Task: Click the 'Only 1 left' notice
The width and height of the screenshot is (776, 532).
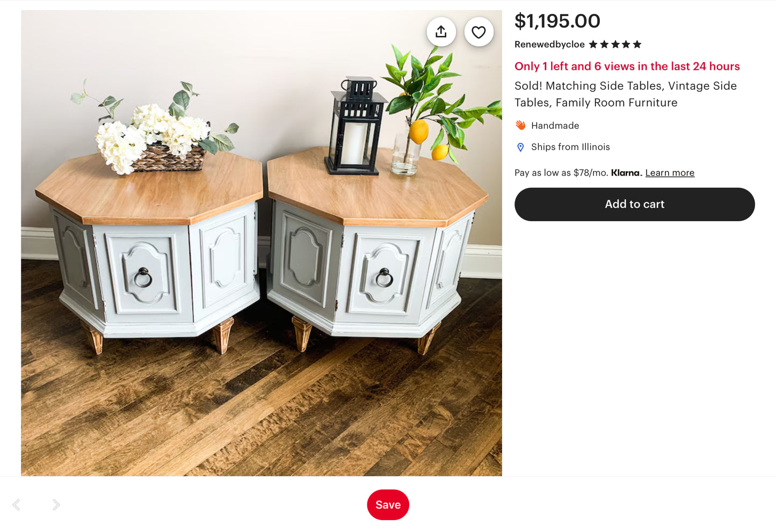Action: click(627, 66)
